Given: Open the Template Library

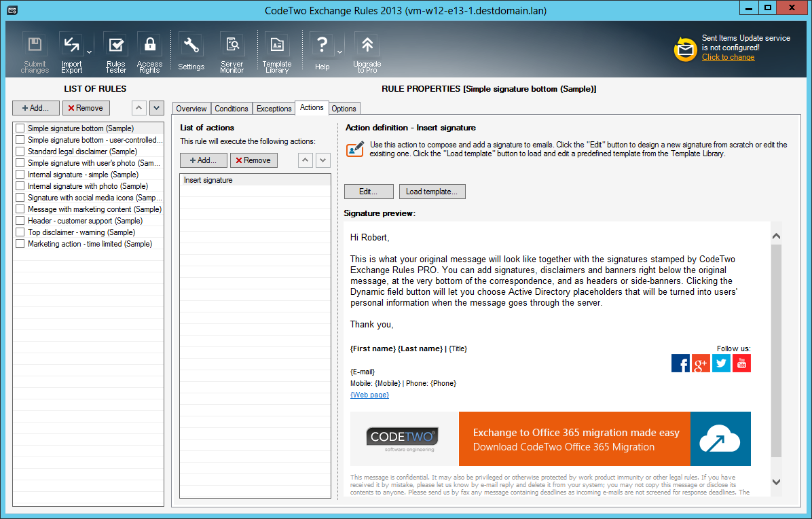Looking at the screenshot, I should click(x=277, y=52).
